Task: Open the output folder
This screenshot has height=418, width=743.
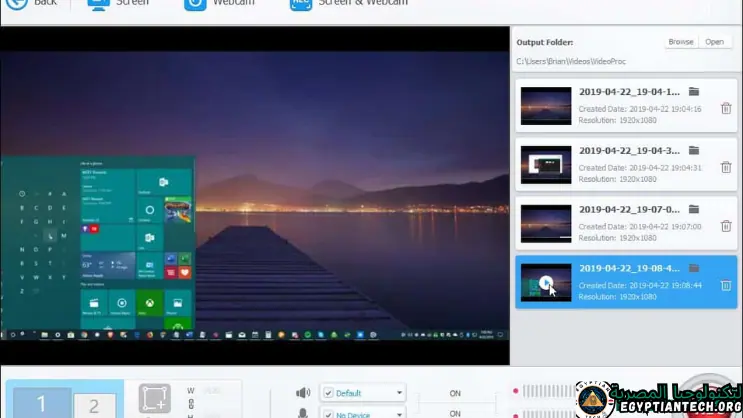Action: pos(714,42)
